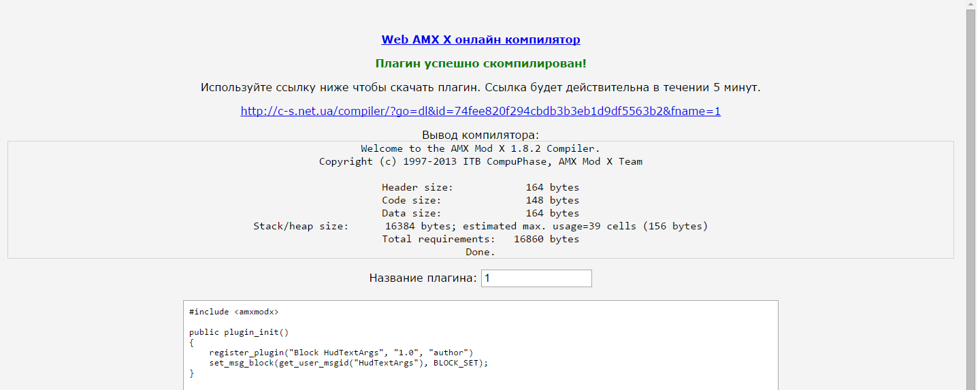
Task: Click the 'Done.' compiler output line
Action: [480, 252]
